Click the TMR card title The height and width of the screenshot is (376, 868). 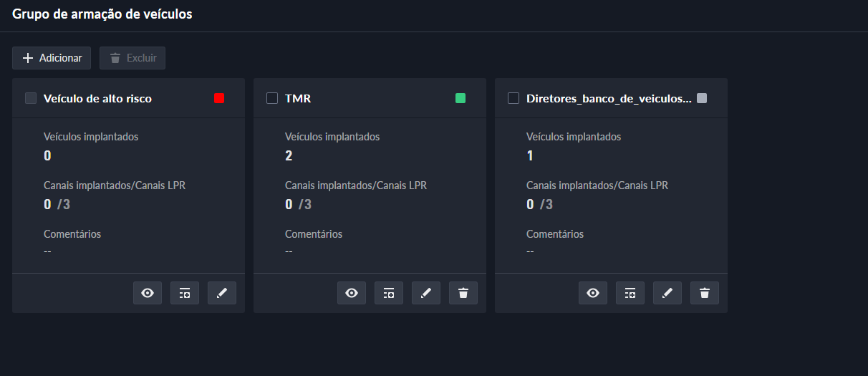pyautogui.click(x=298, y=99)
